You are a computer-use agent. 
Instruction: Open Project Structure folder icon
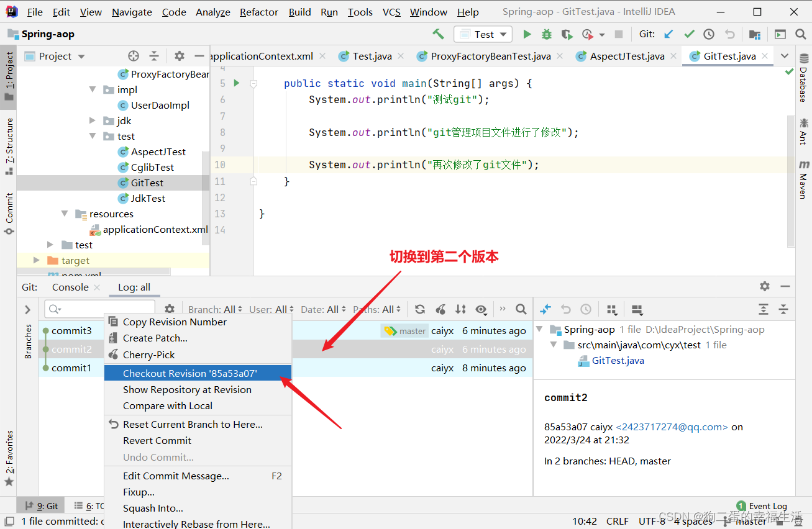(x=754, y=34)
